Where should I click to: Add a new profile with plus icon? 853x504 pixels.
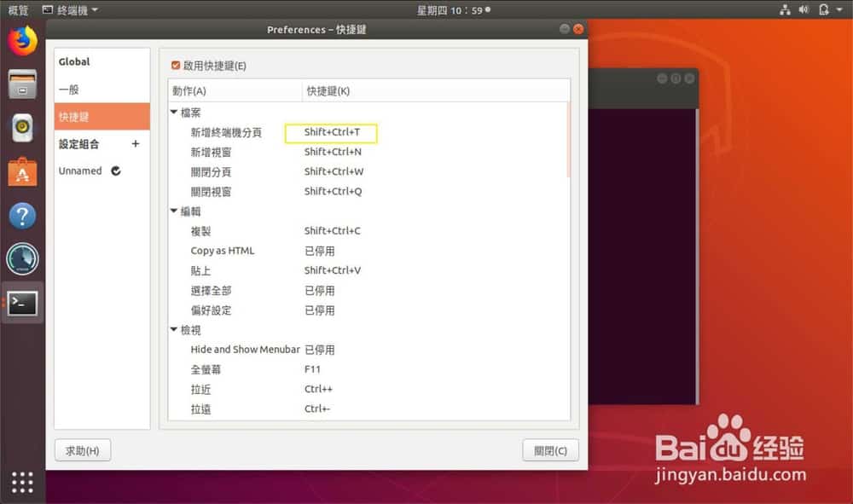136,143
